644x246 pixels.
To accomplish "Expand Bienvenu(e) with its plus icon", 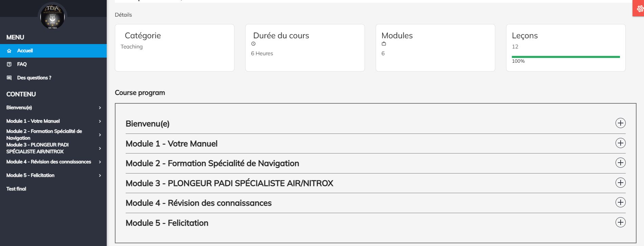I will pyautogui.click(x=620, y=123).
